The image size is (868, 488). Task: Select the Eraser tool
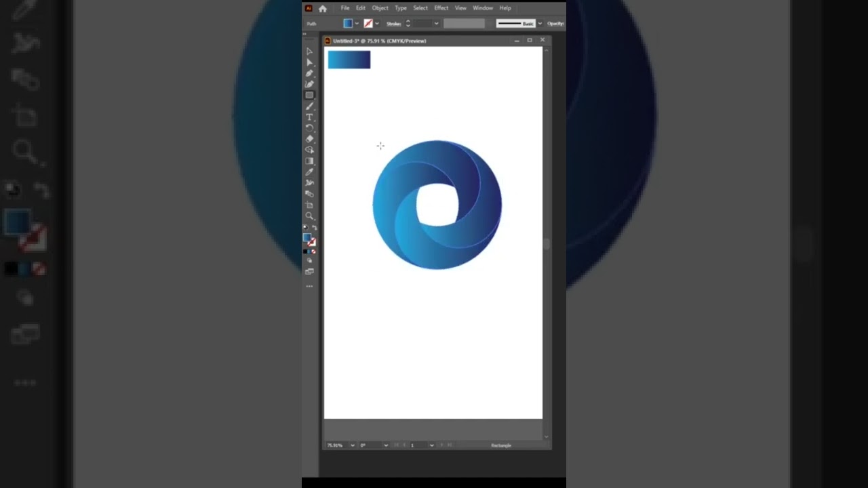pyautogui.click(x=309, y=138)
